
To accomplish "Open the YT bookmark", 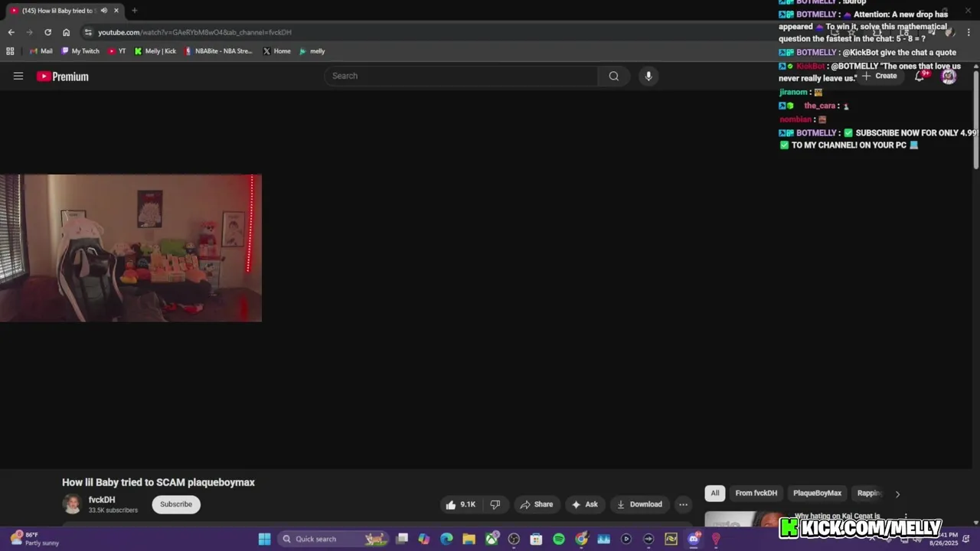I will point(116,51).
